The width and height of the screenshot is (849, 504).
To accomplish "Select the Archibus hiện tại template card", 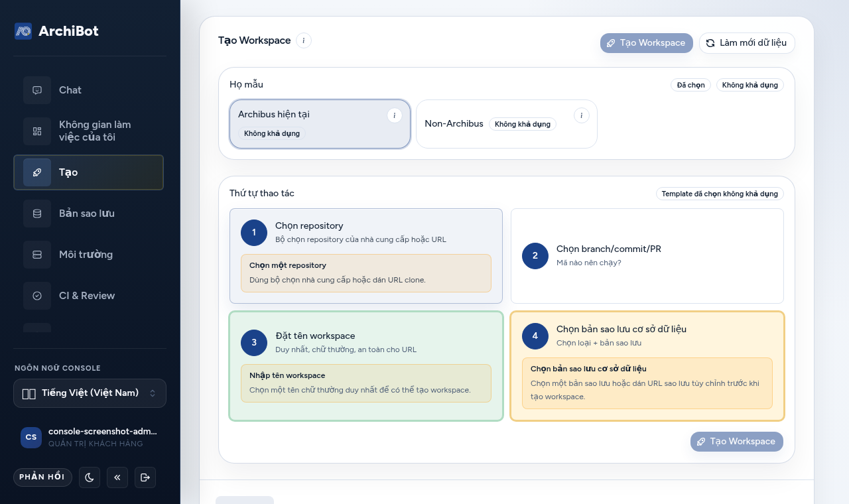I will coord(320,124).
